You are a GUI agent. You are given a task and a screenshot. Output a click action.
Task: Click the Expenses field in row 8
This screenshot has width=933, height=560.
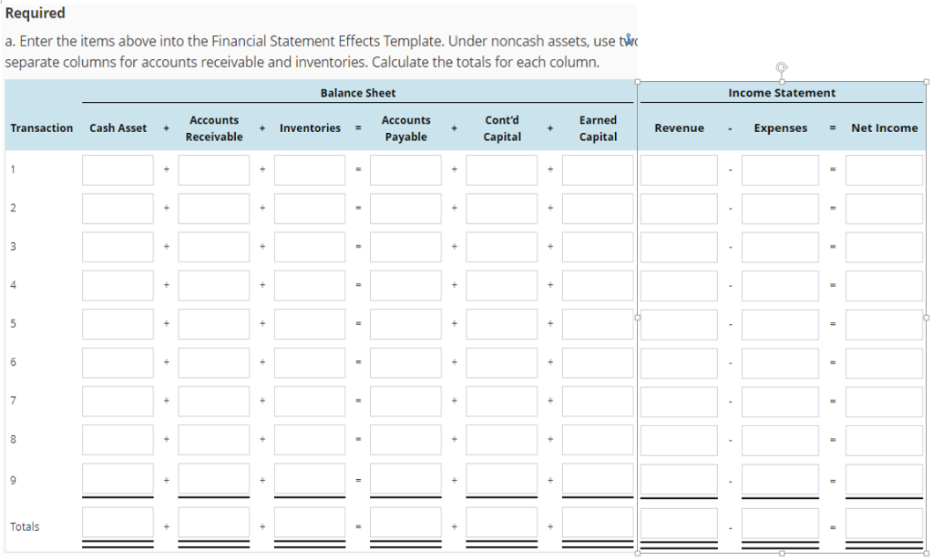(x=780, y=440)
